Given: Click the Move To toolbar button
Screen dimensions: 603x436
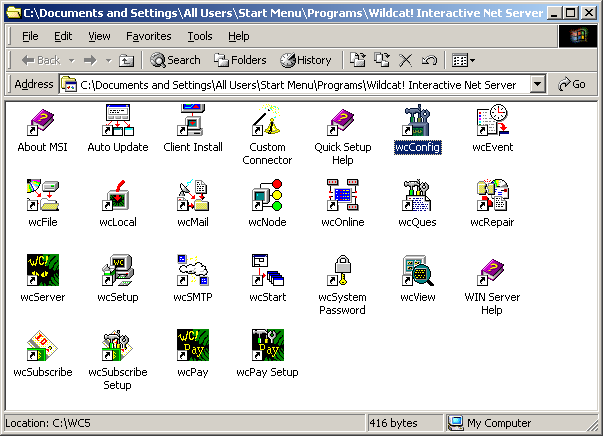Looking at the screenshot, I should pos(358,60).
